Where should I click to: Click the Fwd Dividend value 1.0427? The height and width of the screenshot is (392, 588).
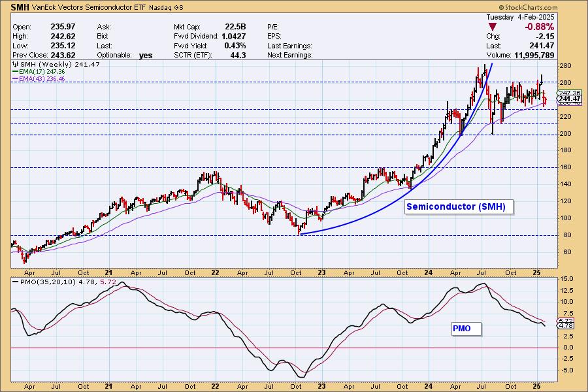(234, 37)
